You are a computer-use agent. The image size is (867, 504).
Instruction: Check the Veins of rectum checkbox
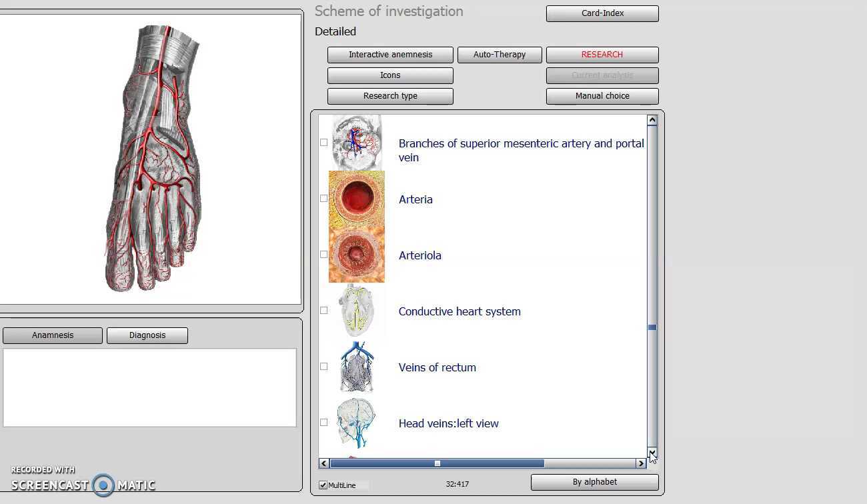coord(324,367)
